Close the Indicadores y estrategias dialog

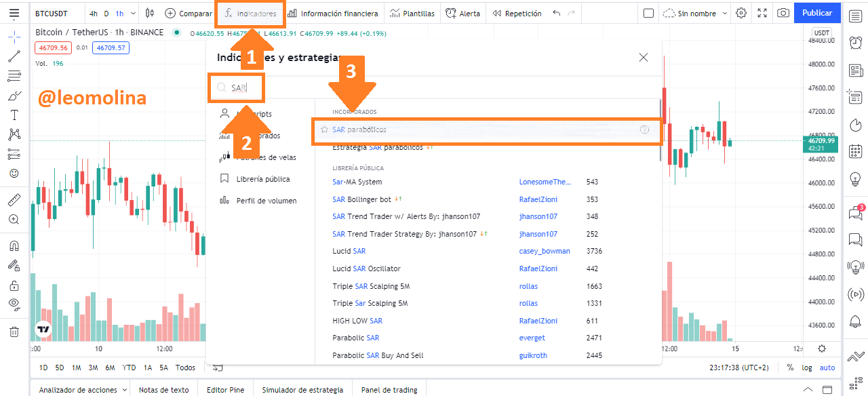[644, 58]
